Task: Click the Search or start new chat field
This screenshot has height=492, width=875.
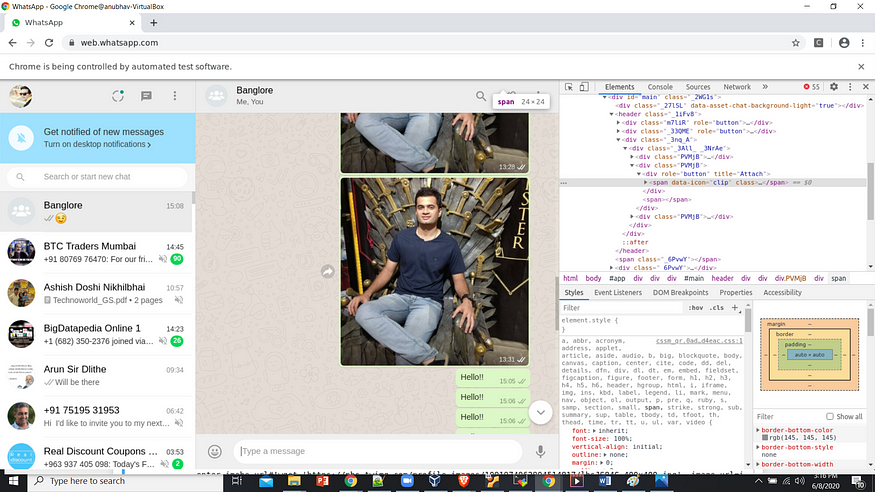Action: pos(97,177)
